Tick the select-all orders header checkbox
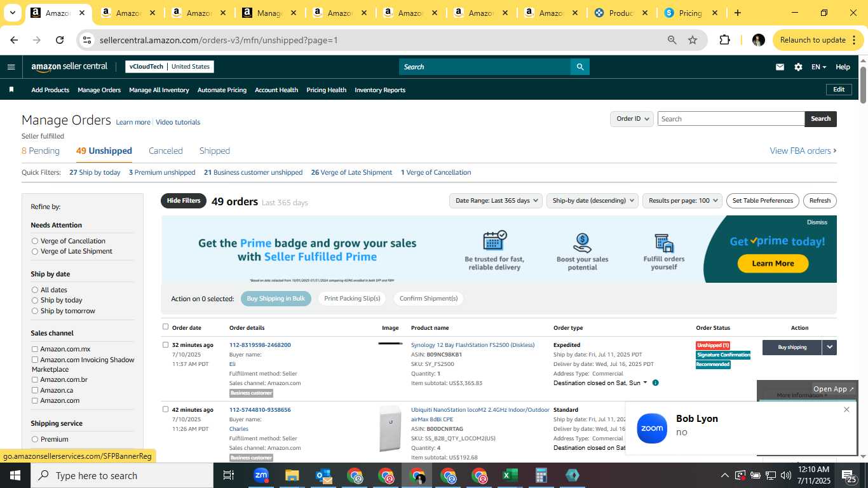Image resolution: width=868 pixels, height=488 pixels. tap(165, 327)
